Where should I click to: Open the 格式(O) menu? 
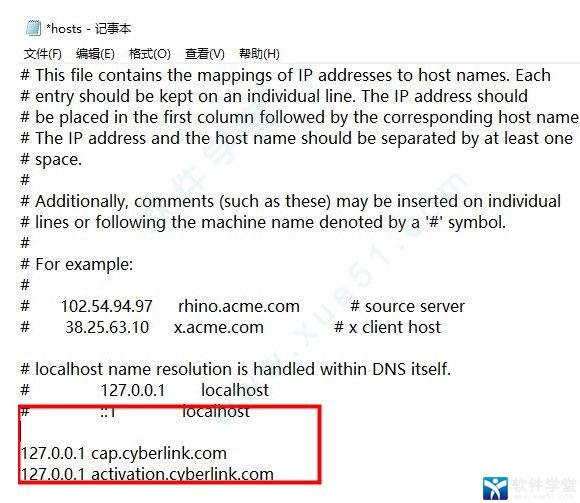149,54
